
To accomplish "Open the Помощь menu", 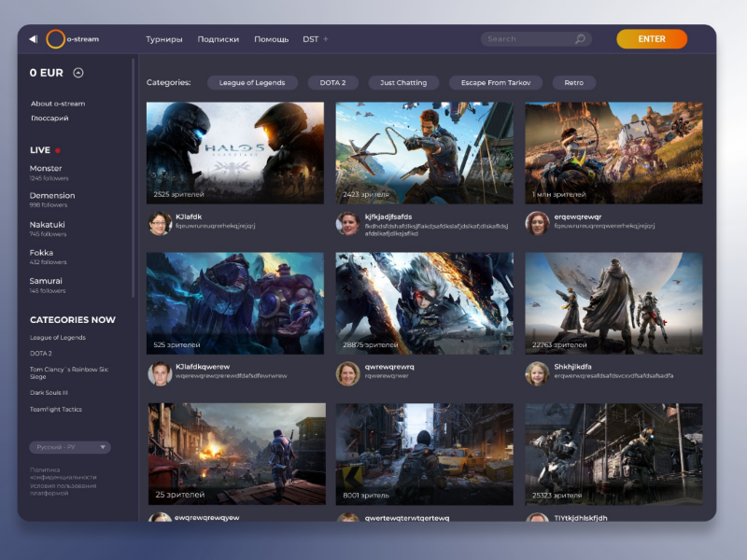I will click(x=272, y=39).
